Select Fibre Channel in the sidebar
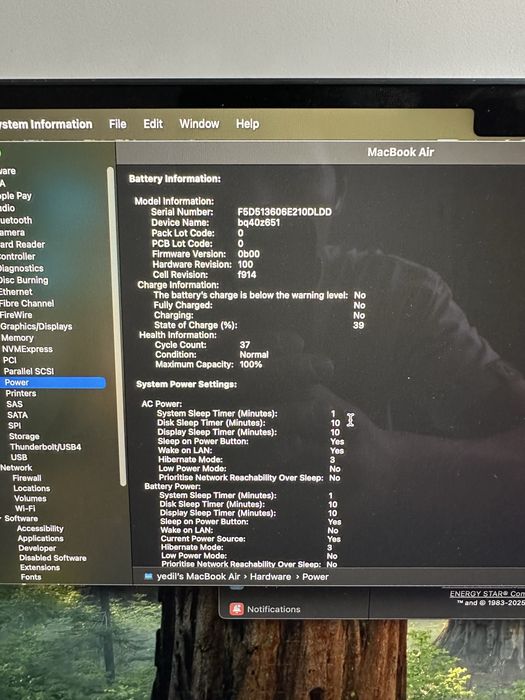The width and height of the screenshot is (525, 700). pyautogui.click(x=27, y=303)
